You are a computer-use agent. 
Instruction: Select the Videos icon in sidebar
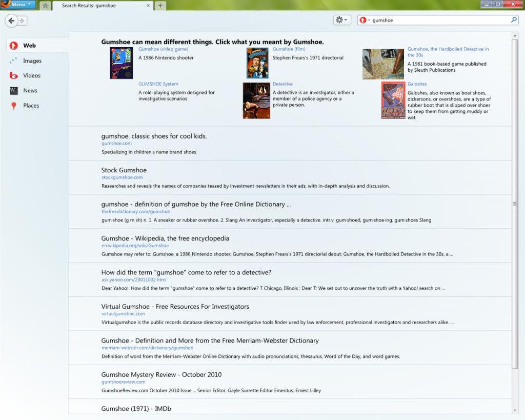click(x=14, y=75)
